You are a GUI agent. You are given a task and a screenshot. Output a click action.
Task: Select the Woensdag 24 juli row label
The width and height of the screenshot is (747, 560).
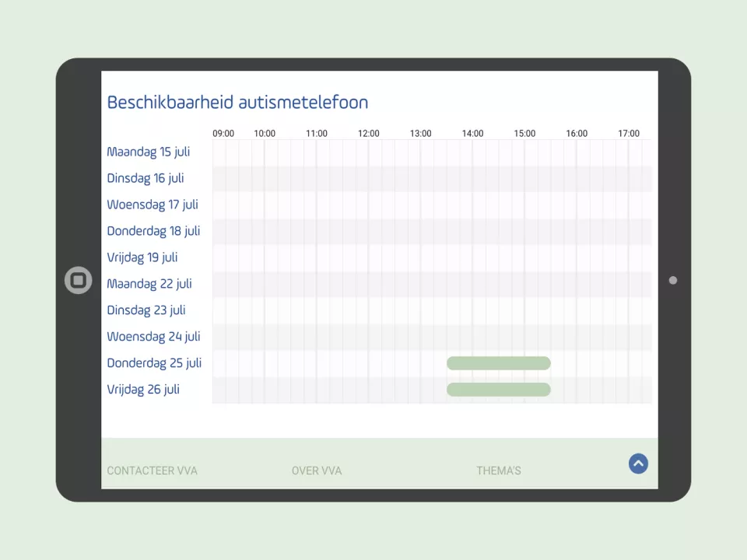click(x=153, y=337)
